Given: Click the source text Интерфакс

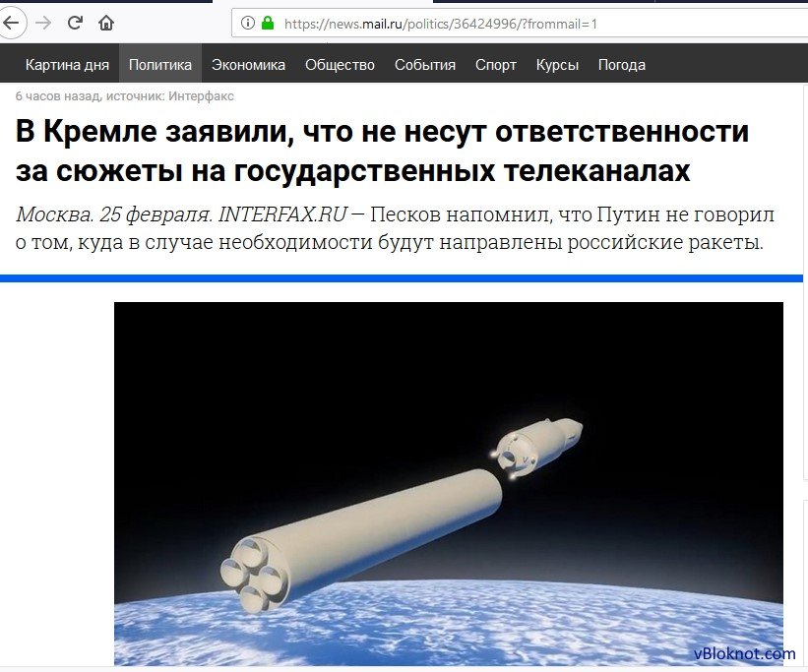Looking at the screenshot, I should pyautogui.click(x=202, y=96).
